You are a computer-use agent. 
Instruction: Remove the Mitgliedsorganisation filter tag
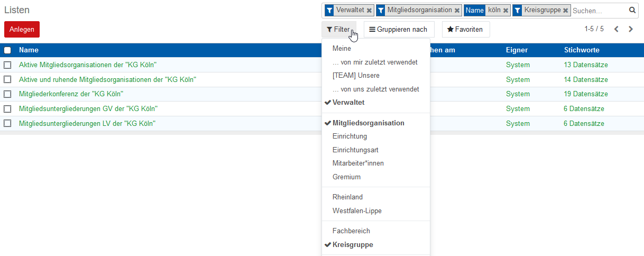457,11
